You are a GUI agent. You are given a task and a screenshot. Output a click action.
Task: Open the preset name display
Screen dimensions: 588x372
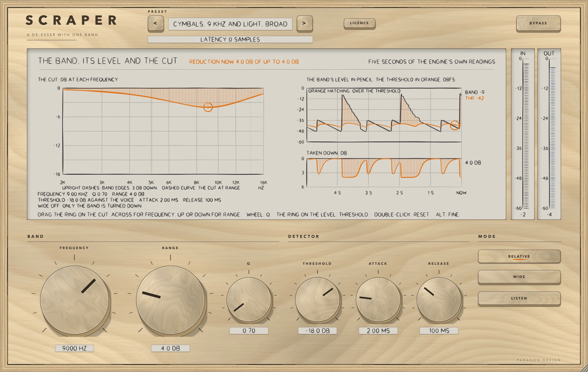click(x=230, y=24)
